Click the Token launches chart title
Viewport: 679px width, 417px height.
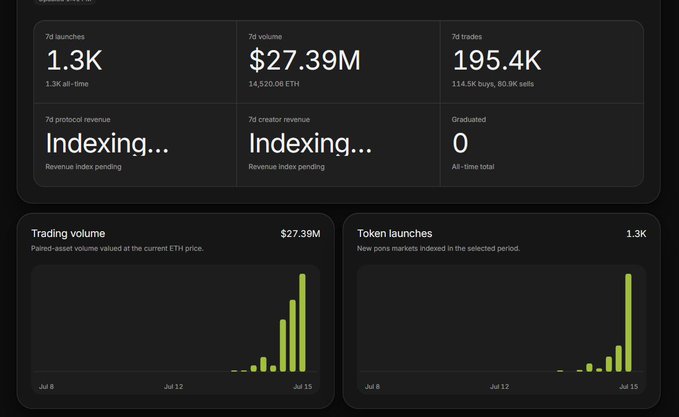click(x=394, y=233)
